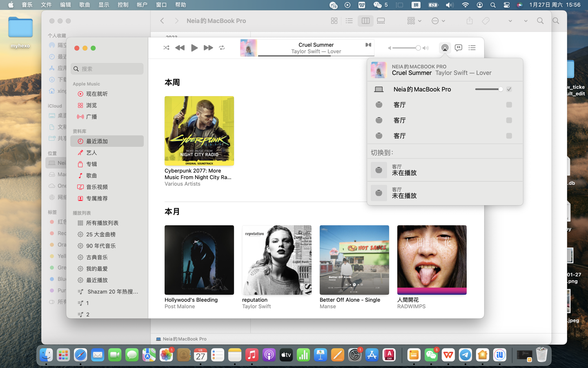Open the reputation album cover
This screenshot has width=588, height=368.
(277, 260)
